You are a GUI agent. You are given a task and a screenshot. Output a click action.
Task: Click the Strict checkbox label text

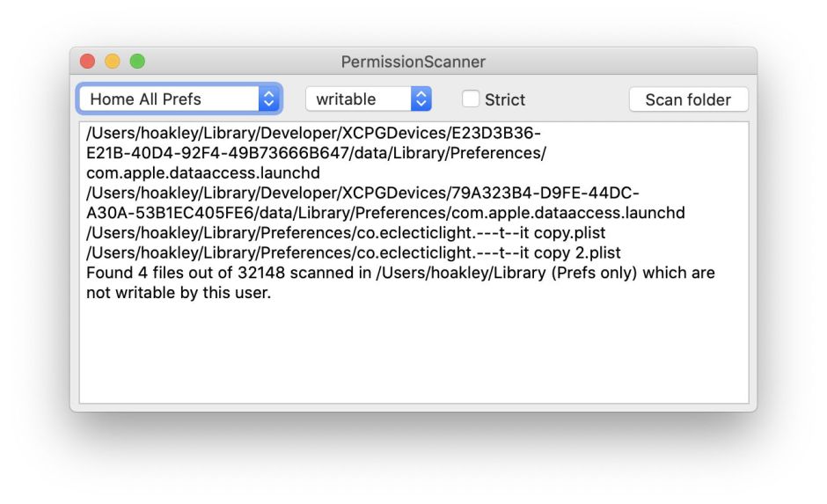pos(505,100)
